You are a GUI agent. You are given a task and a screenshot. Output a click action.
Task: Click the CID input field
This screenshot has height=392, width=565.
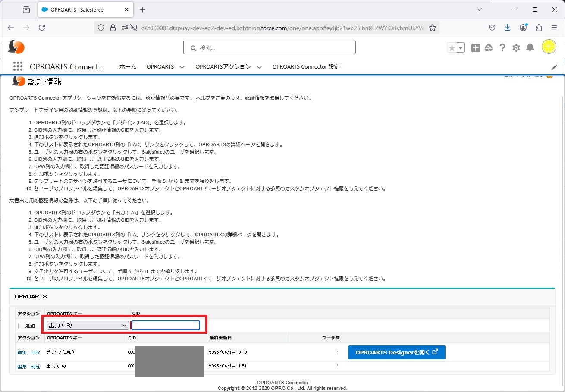click(x=166, y=325)
